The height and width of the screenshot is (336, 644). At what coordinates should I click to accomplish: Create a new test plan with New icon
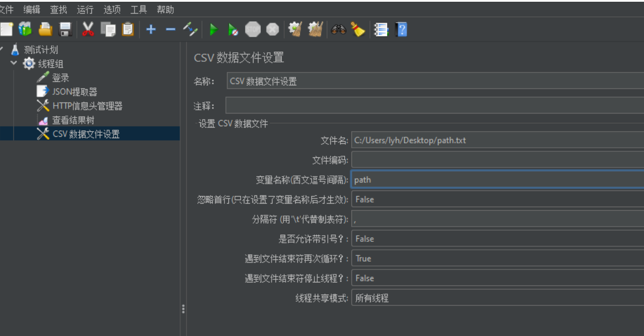[x=6, y=29]
